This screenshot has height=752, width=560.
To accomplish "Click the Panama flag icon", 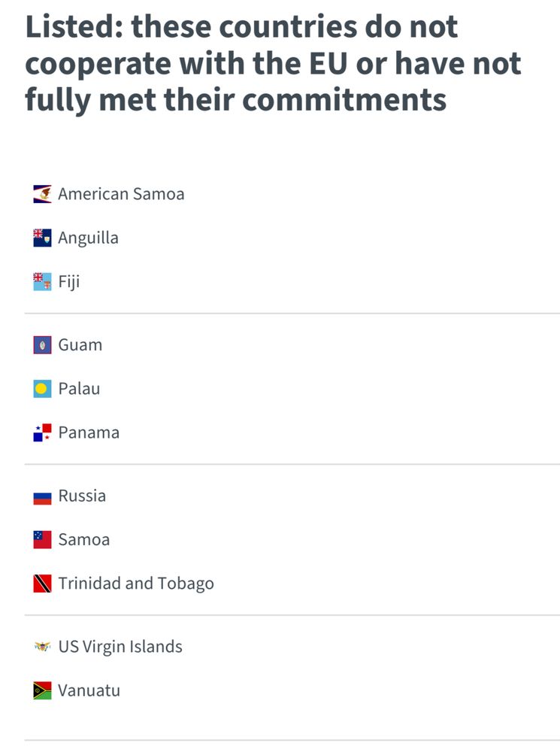I will tap(42, 432).
